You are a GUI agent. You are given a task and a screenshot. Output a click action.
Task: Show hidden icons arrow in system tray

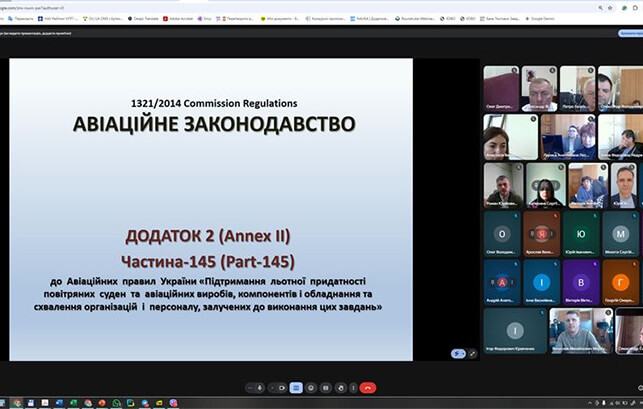pyautogui.click(x=590, y=403)
